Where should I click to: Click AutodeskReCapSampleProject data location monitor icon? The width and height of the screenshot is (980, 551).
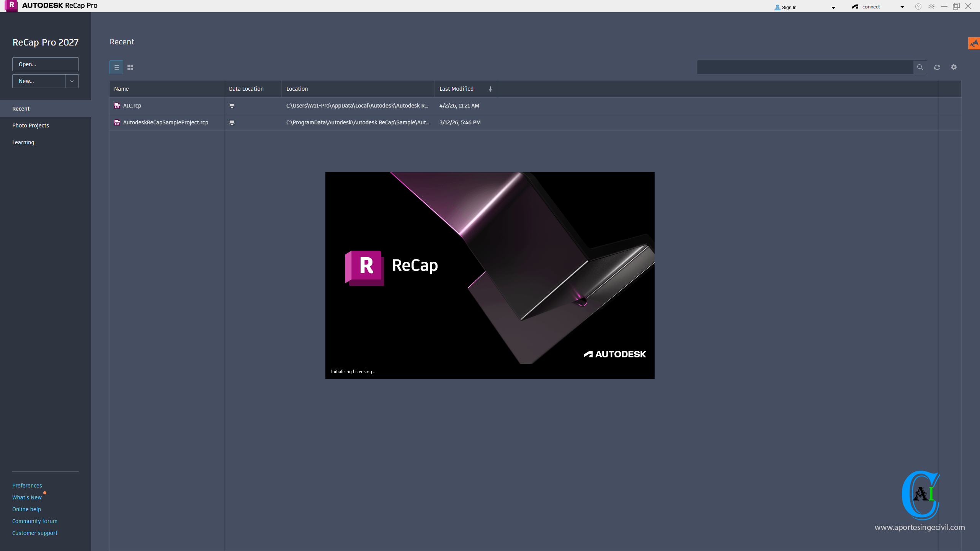[232, 122]
